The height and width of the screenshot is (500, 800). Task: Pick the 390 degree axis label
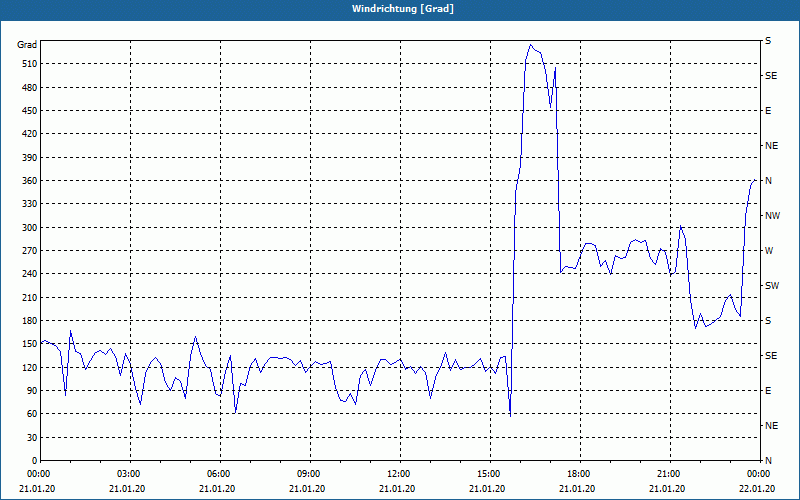[30, 157]
